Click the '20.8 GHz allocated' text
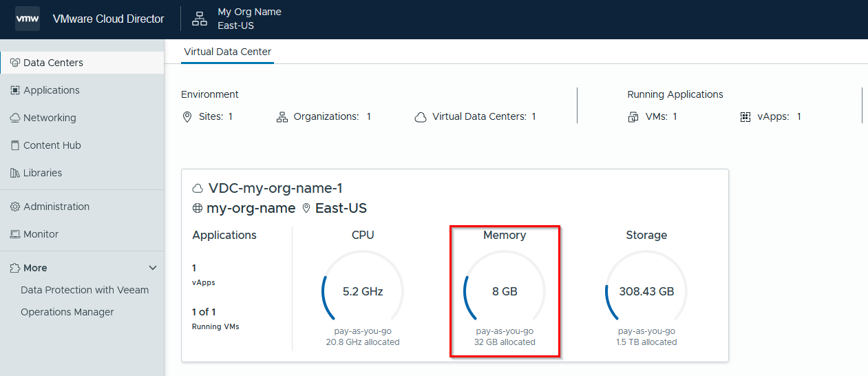This screenshot has height=376, width=868. click(363, 342)
